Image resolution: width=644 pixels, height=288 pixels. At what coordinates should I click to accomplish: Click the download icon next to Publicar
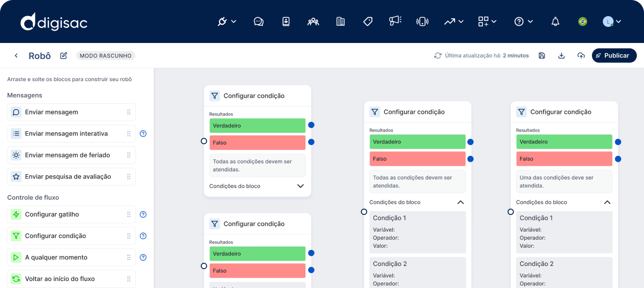(561, 55)
